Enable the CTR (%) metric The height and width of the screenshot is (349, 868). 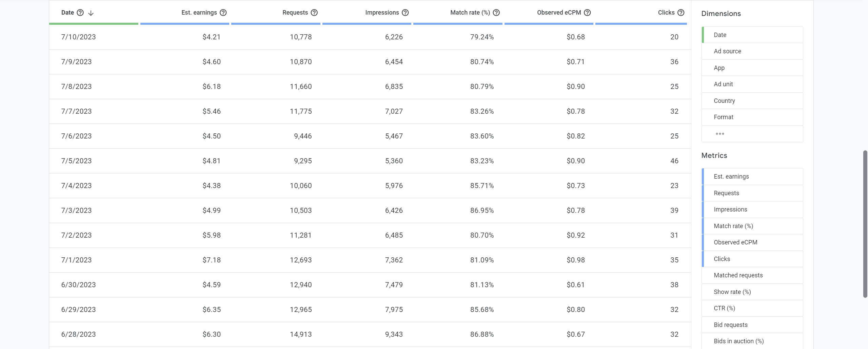(752, 308)
